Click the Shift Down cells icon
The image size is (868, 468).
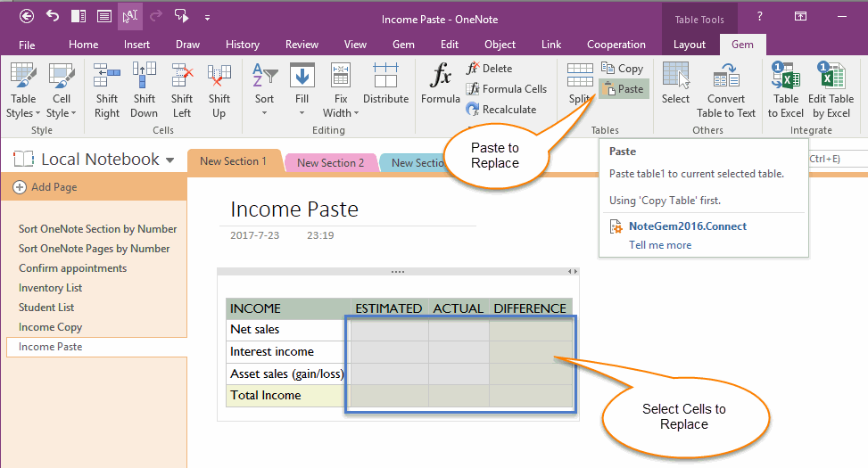(144, 91)
